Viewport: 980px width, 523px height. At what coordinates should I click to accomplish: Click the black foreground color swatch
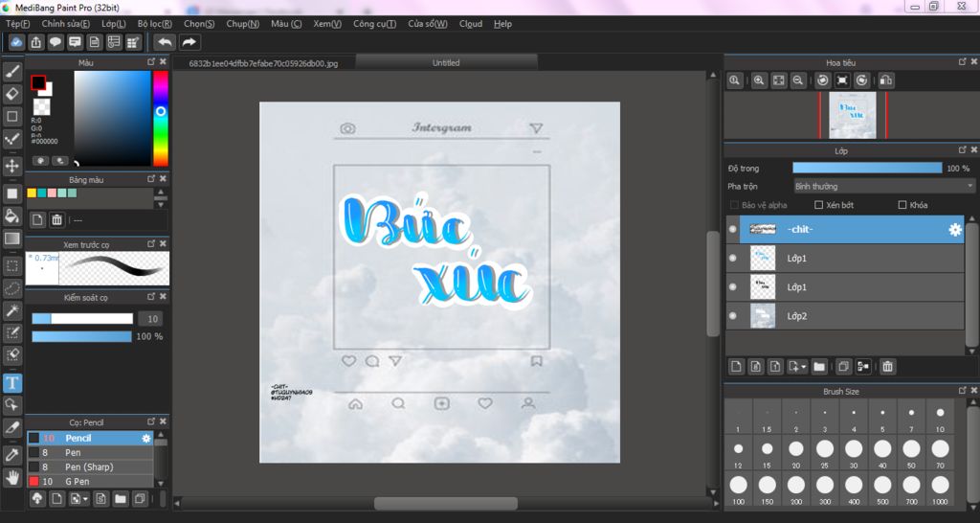(x=38, y=82)
